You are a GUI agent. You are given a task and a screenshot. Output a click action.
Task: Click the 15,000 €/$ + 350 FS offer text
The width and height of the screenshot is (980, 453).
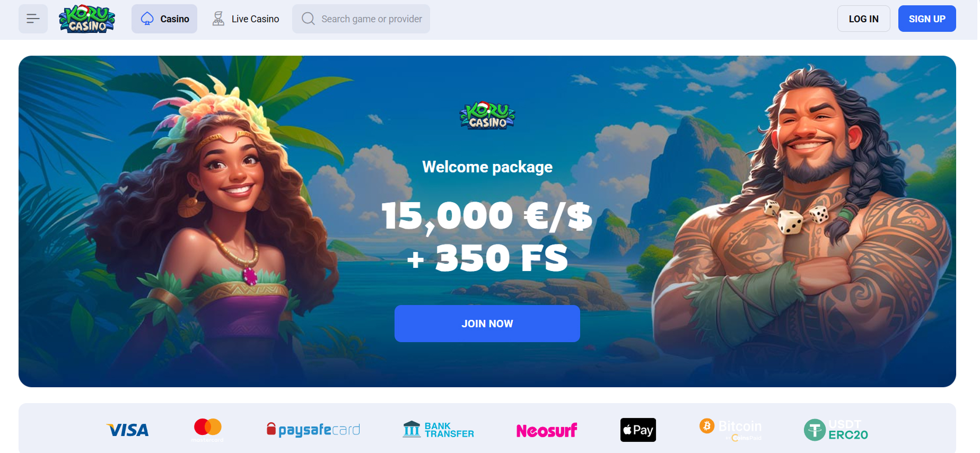(x=487, y=236)
